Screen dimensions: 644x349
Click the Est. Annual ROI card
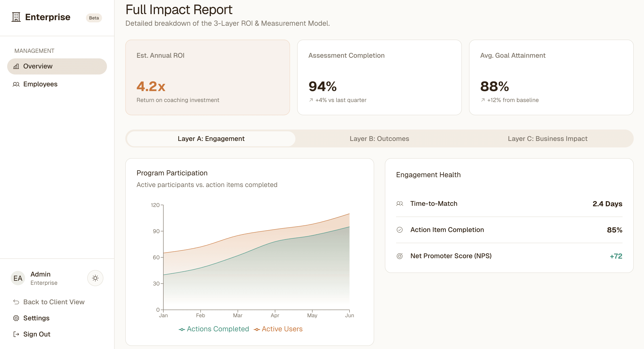[x=207, y=77]
